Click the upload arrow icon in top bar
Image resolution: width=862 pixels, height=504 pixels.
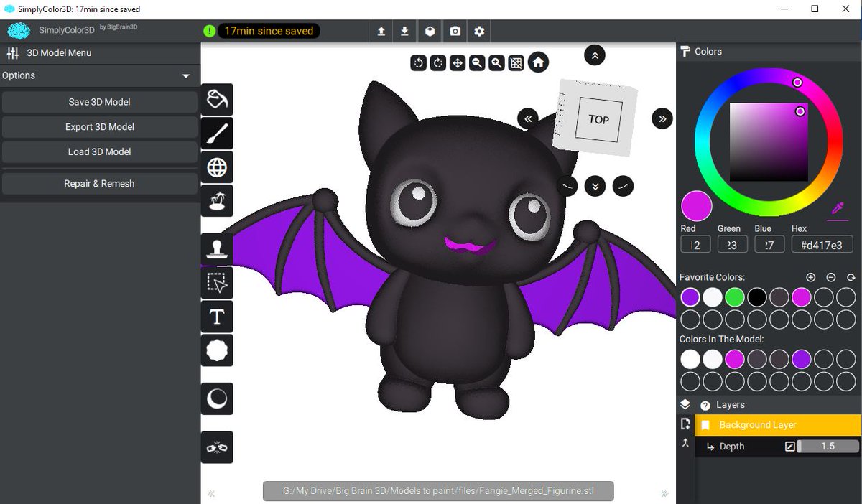[x=381, y=32]
